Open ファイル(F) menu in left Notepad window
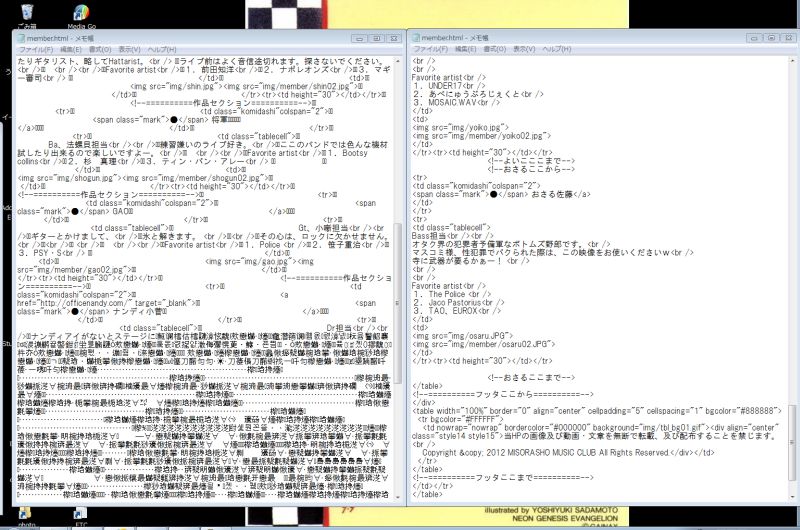Image resolution: width=800 pixels, height=530 pixels. point(36,49)
